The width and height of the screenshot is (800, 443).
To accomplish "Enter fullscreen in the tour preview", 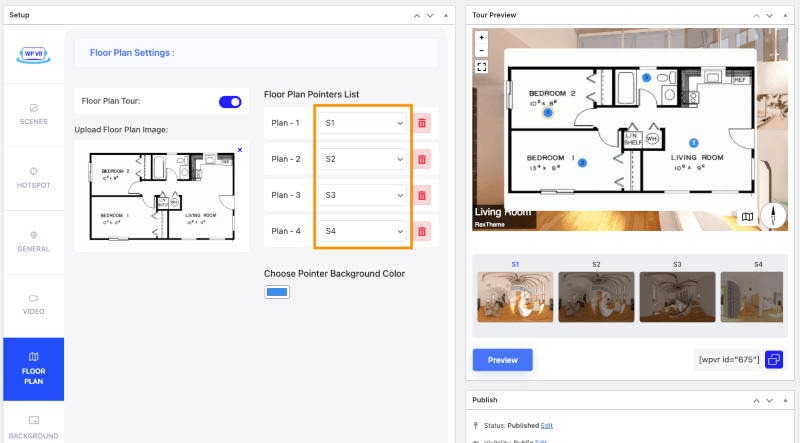I will point(482,67).
